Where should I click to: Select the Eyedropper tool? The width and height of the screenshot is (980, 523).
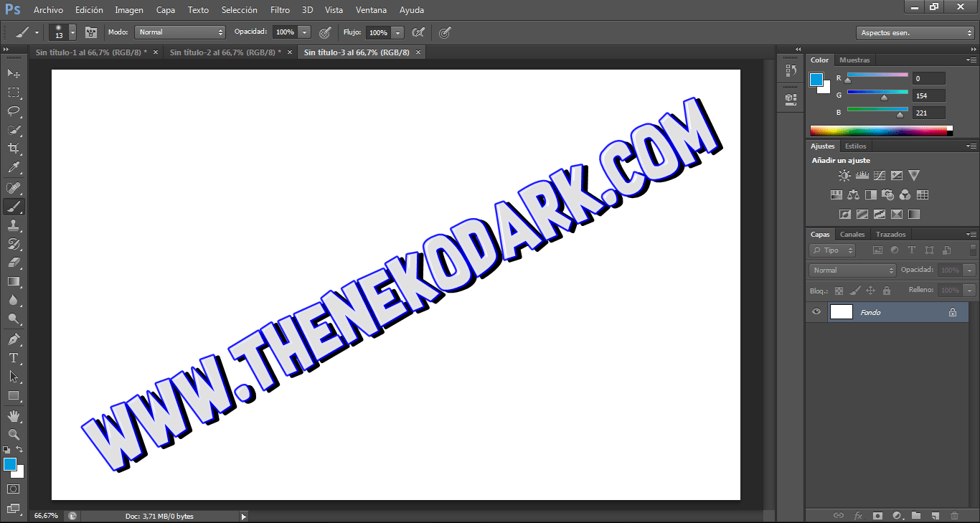(x=14, y=168)
